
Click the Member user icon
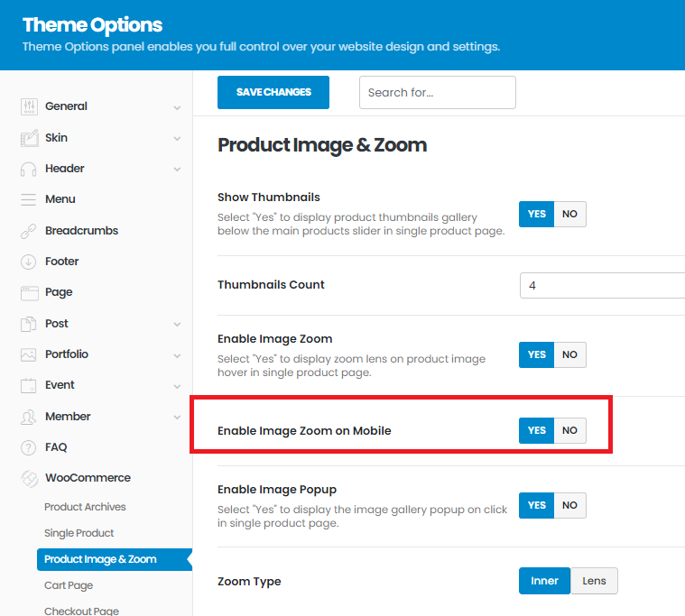[x=29, y=417]
